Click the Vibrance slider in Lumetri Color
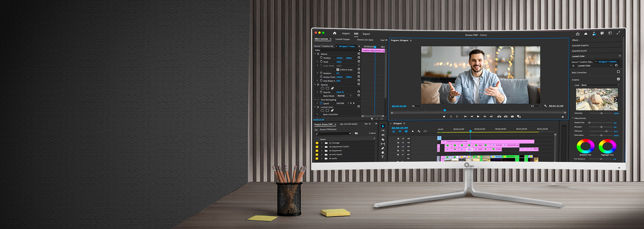This screenshot has height=229, width=644. click(601, 131)
